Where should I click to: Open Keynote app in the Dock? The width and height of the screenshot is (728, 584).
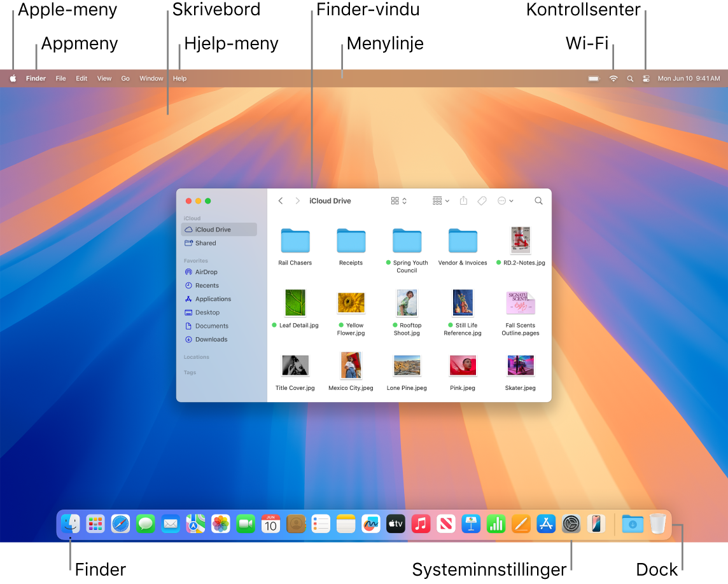472,524
